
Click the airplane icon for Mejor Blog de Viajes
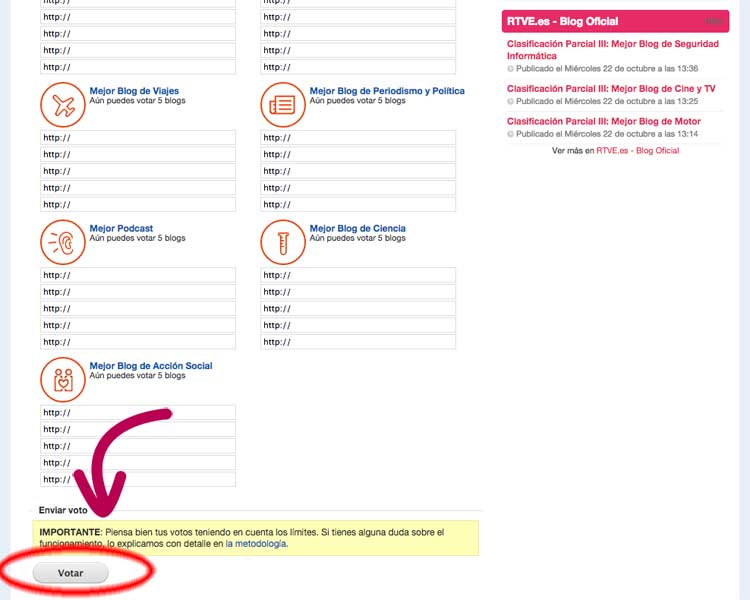pos(62,104)
